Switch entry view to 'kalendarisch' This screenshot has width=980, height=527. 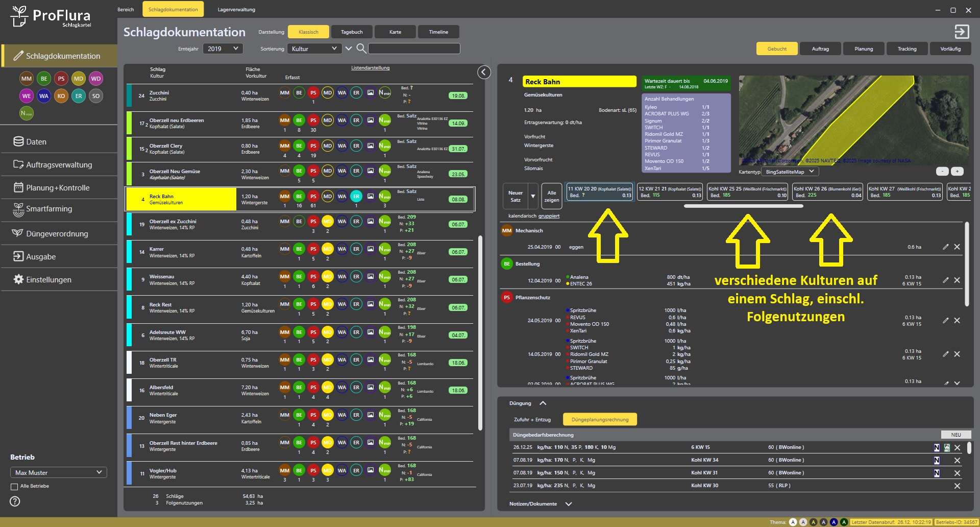(522, 216)
